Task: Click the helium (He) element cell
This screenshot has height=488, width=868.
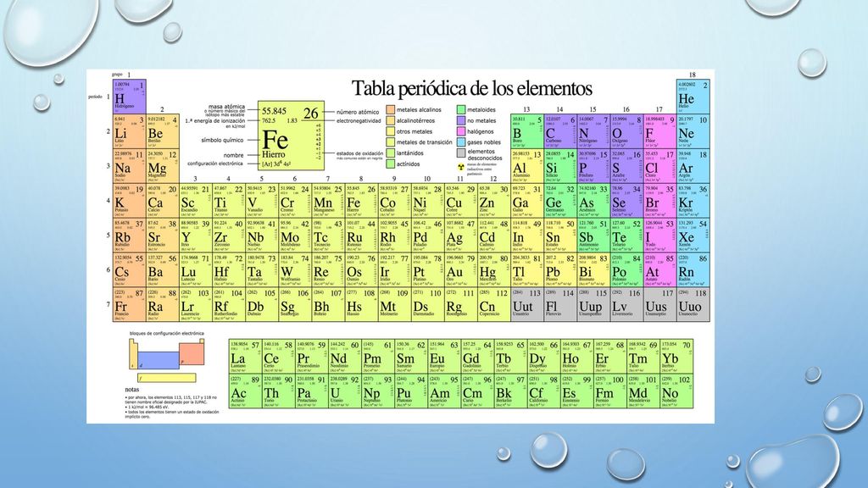Action: [693, 97]
